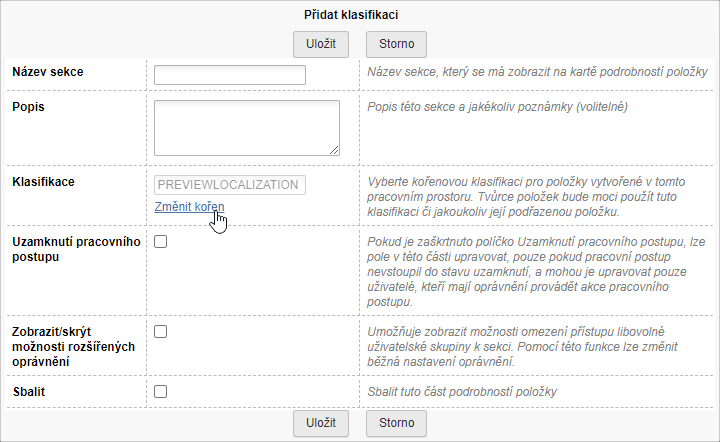
Task: Click the Sbalit row label
Action: (30, 390)
